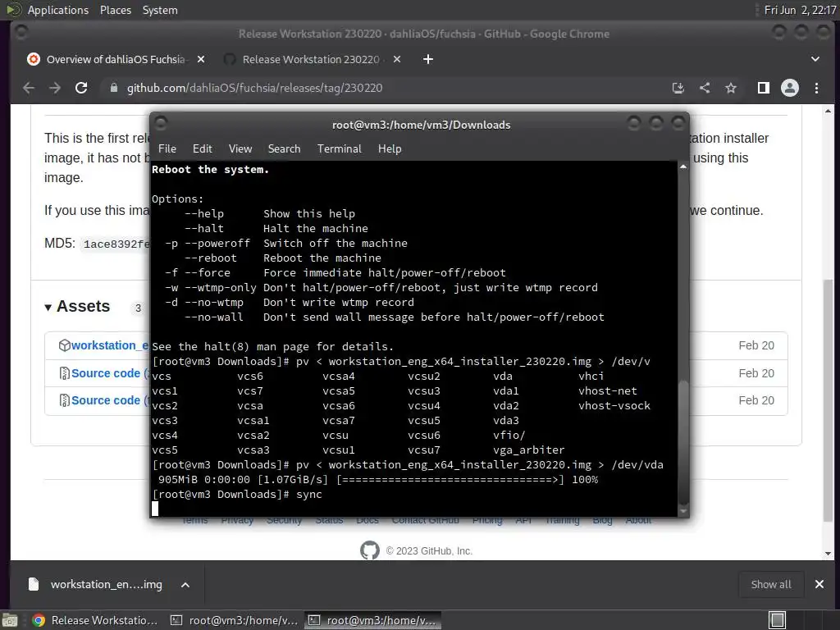Open Chrome profile avatar menu
The width and height of the screenshot is (840, 630).
pos(790,88)
